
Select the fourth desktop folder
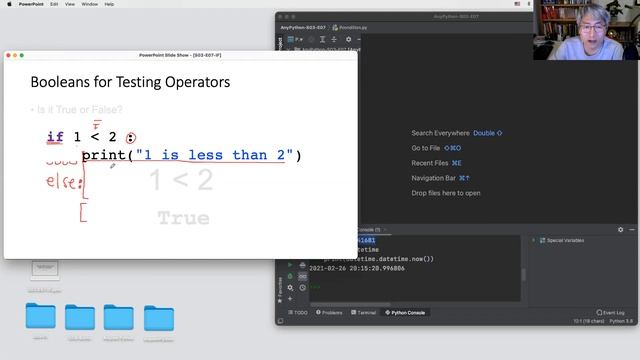159,318
